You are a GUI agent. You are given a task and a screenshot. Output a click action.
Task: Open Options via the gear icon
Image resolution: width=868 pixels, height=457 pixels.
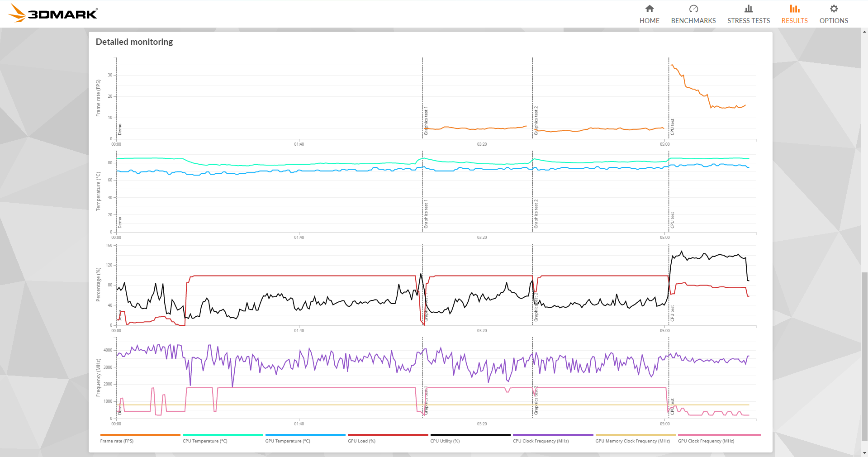point(833,9)
